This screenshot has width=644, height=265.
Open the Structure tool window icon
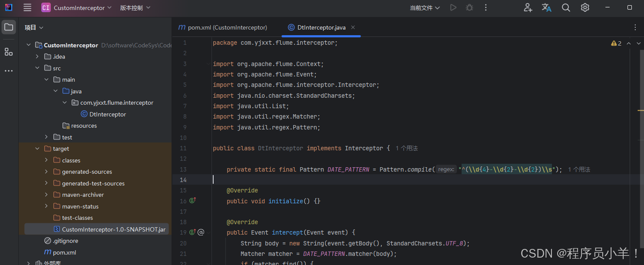tap(9, 52)
